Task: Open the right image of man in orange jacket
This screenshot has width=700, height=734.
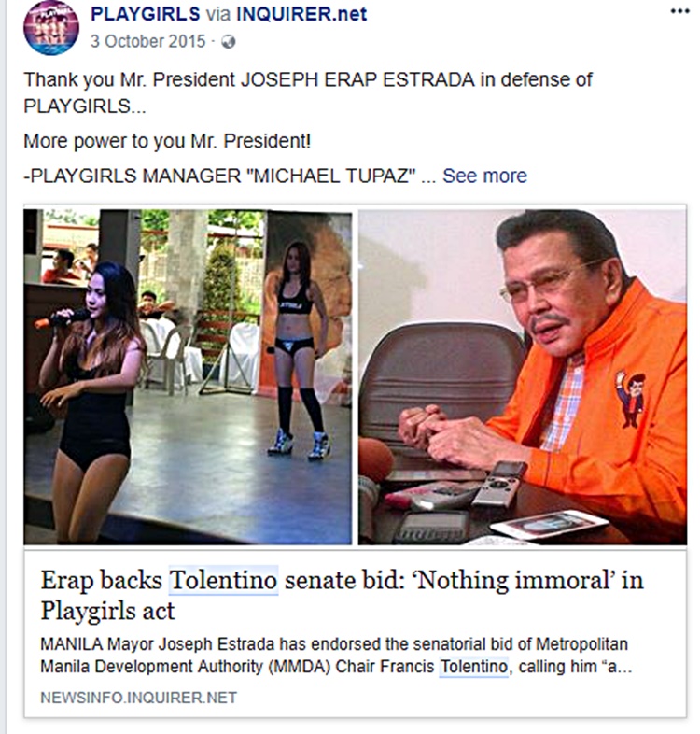Action: pos(523,377)
